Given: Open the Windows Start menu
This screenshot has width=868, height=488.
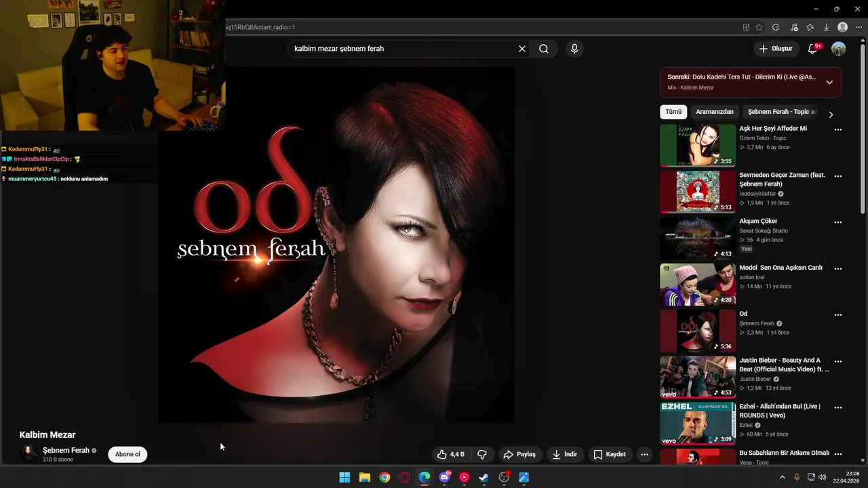Looking at the screenshot, I should coord(344,477).
